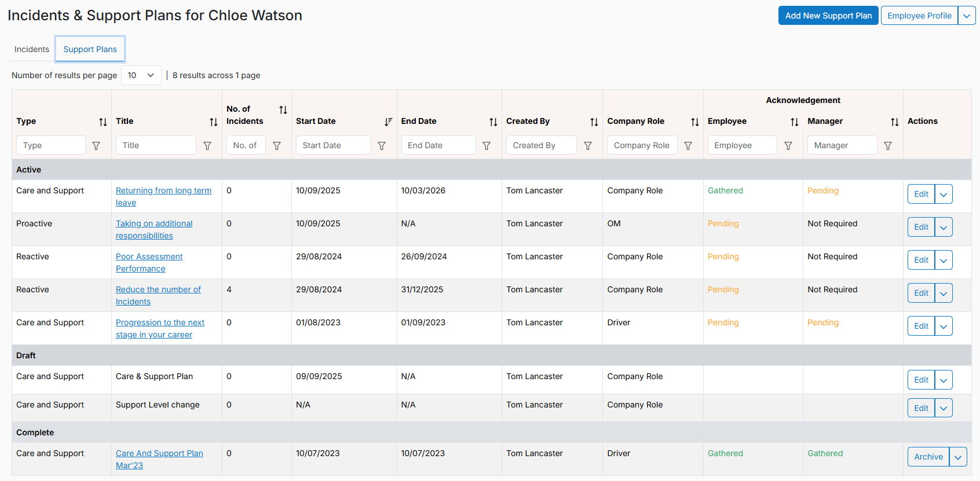The height and width of the screenshot is (481, 980).
Task: Expand Employee Profile dropdown arrow
Action: (x=967, y=16)
